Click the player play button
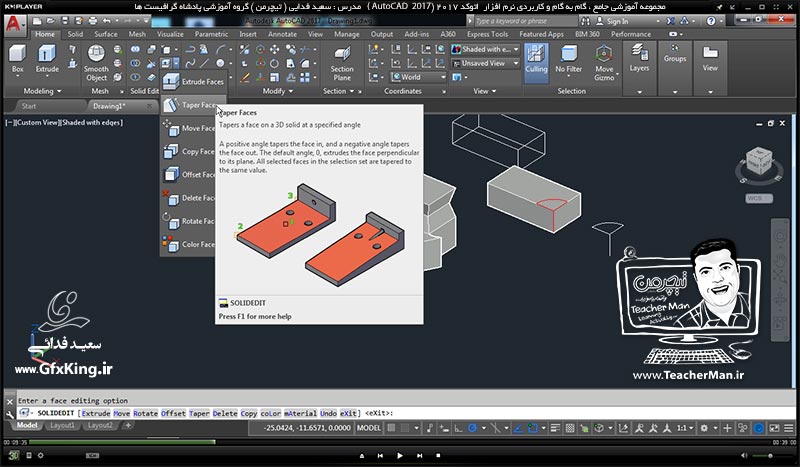Image resolution: width=800 pixels, height=467 pixels. 399,455
